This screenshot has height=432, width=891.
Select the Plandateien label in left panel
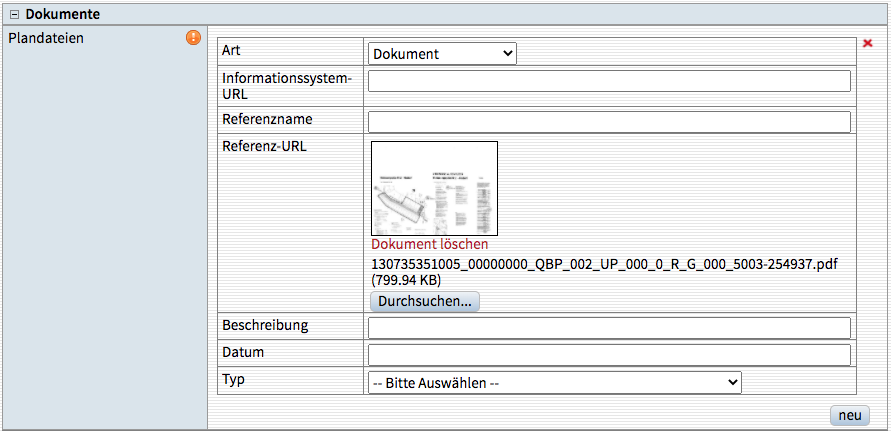pos(45,38)
